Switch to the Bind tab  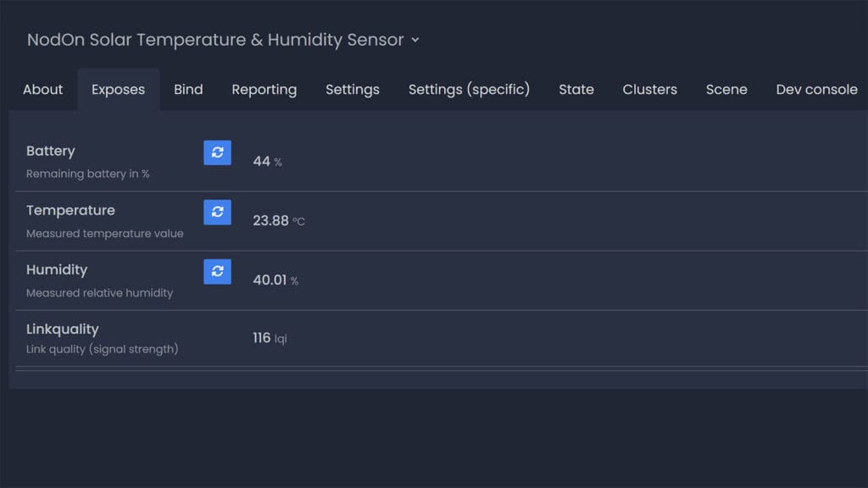pos(188,89)
